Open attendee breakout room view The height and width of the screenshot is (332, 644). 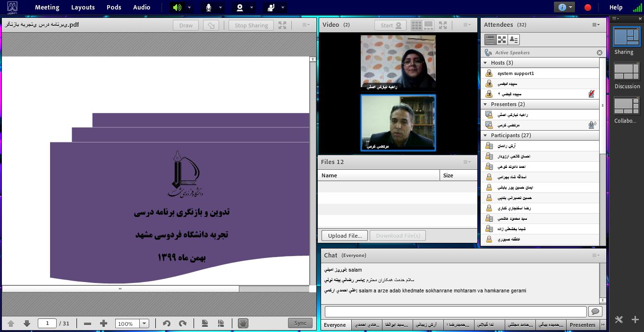[x=502, y=40]
